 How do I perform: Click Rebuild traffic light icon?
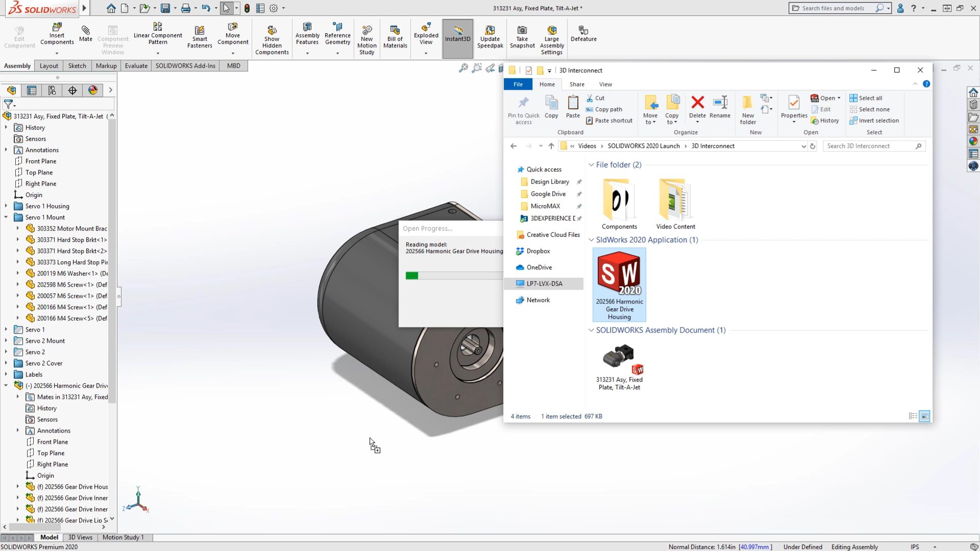pos(247,8)
